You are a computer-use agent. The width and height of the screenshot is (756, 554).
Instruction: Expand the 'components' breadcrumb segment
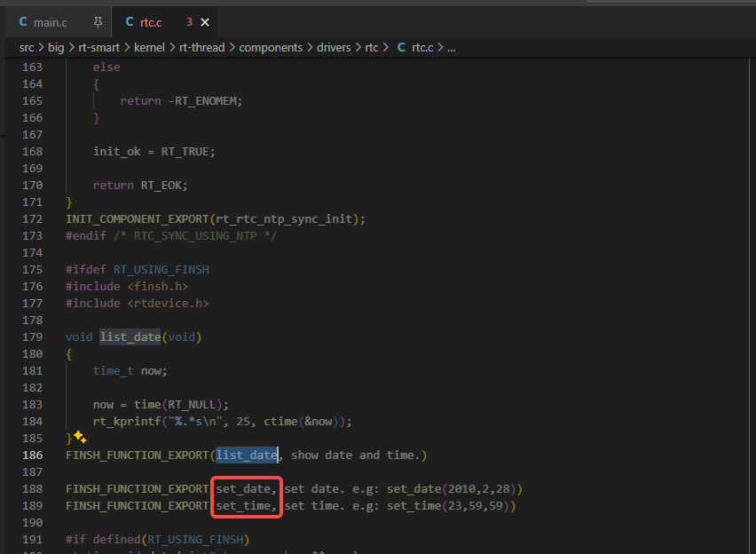pyautogui.click(x=271, y=47)
